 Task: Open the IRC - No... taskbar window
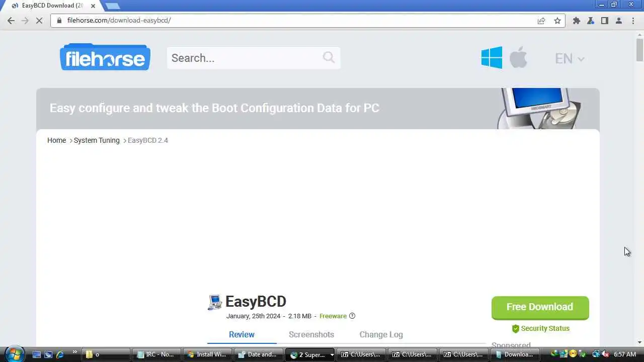[x=157, y=354]
